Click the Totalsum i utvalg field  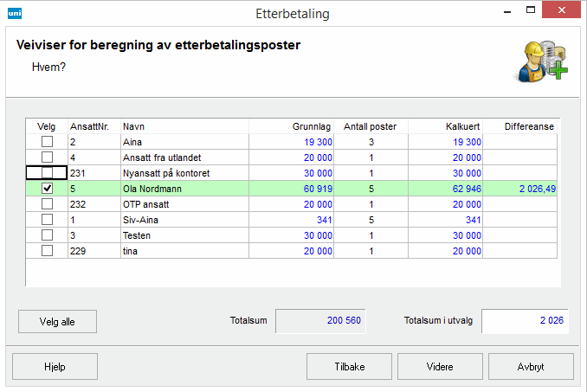[x=525, y=321]
